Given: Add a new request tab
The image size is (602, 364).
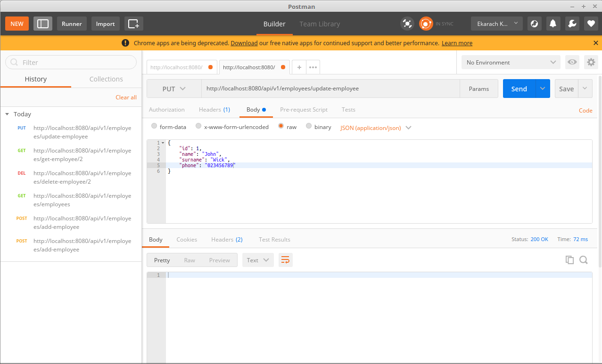Looking at the screenshot, I should tap(299, 67).
